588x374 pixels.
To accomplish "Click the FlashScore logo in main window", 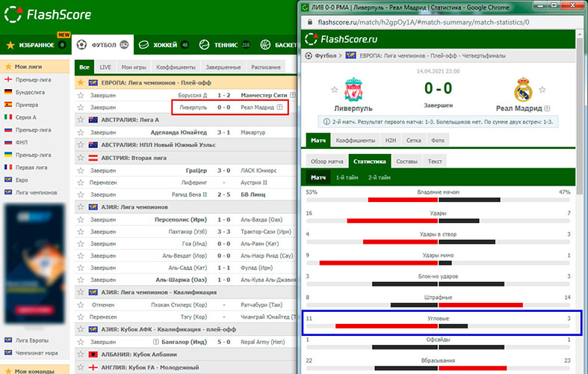I will [48, 15].
